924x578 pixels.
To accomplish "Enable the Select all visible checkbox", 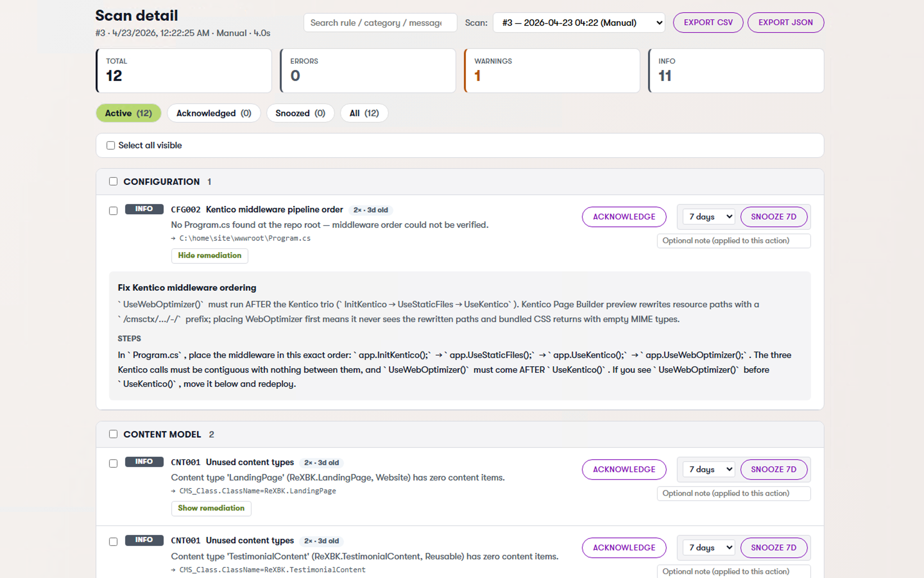I will click(x=110, y=145).
